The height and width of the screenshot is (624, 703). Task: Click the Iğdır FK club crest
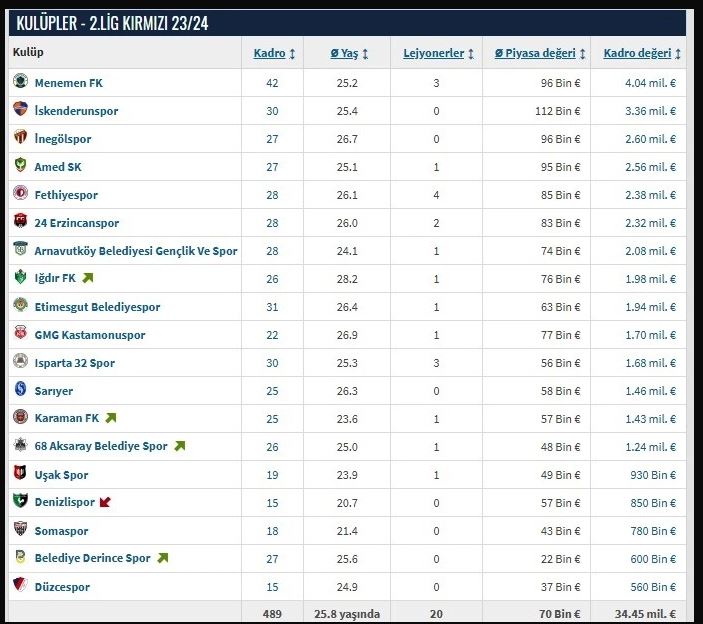click(20, 277)
